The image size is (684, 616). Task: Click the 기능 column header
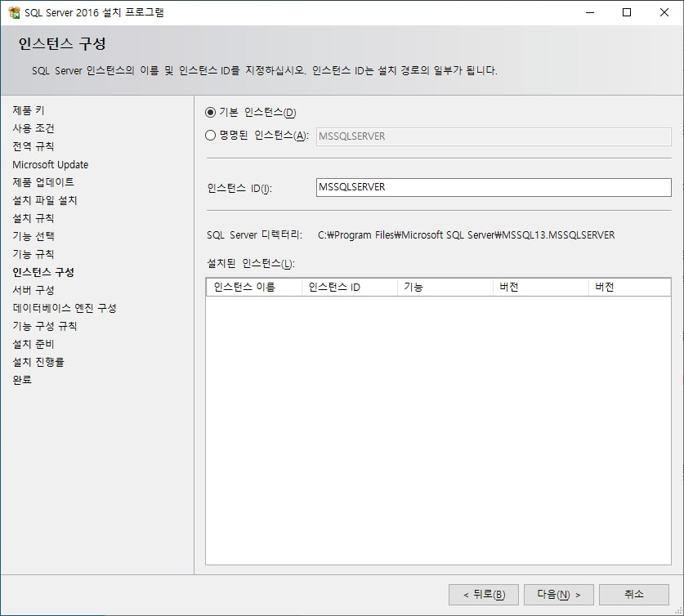[445, 288]
